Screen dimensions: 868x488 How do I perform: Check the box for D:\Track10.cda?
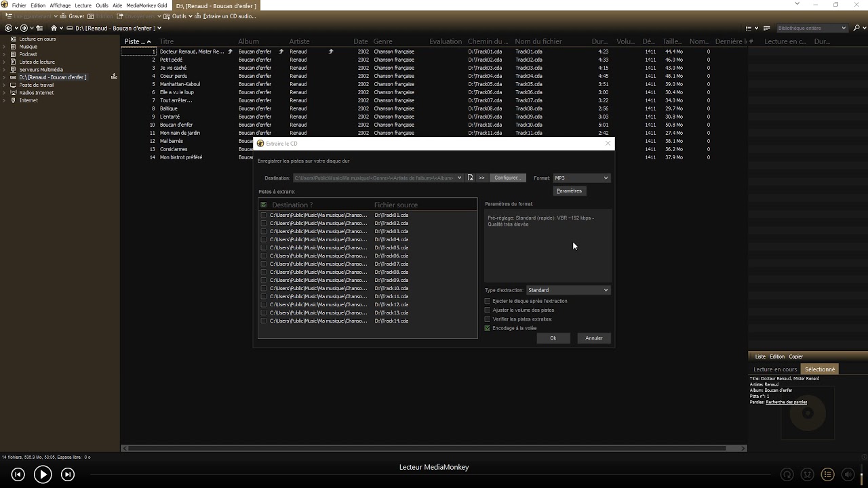(264, 288)
